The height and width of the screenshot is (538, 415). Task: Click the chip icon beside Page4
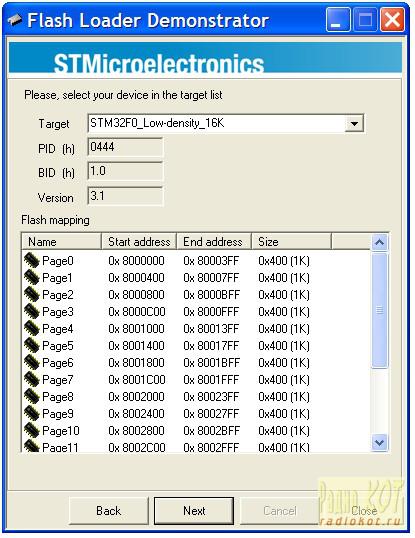pyautogui.click(x=32, y=328)
